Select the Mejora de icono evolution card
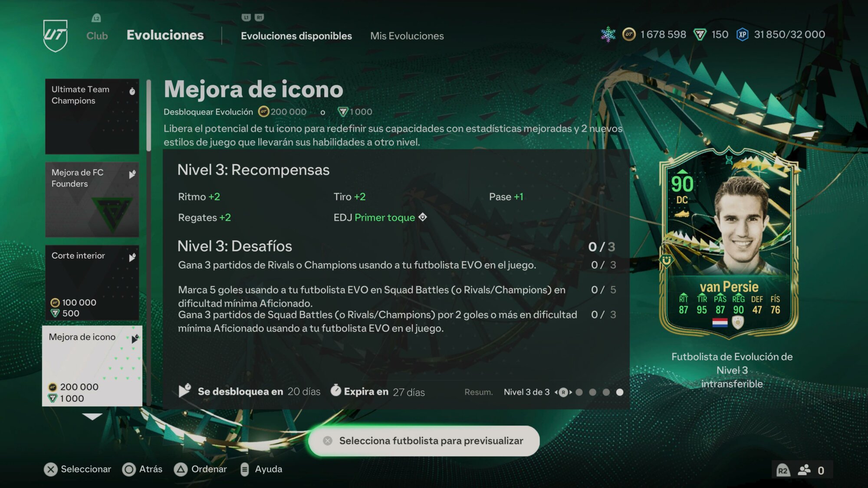The image size is (868, 488). coord(92,366)
